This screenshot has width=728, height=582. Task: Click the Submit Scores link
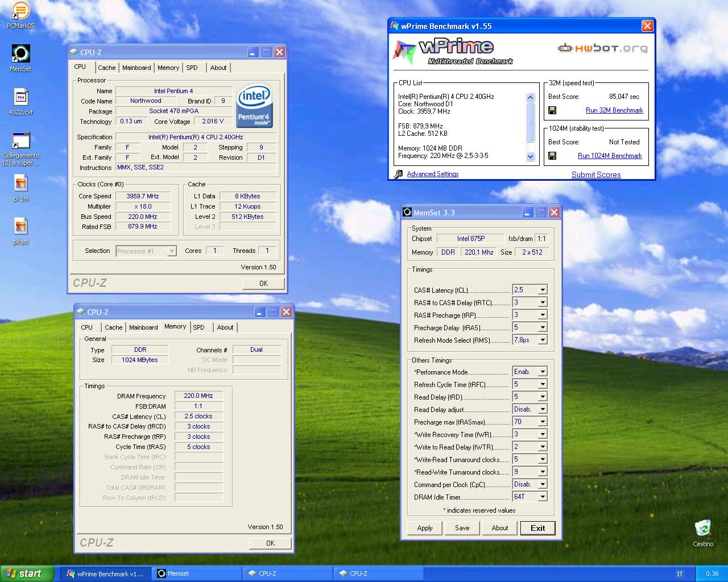[596, 174]
